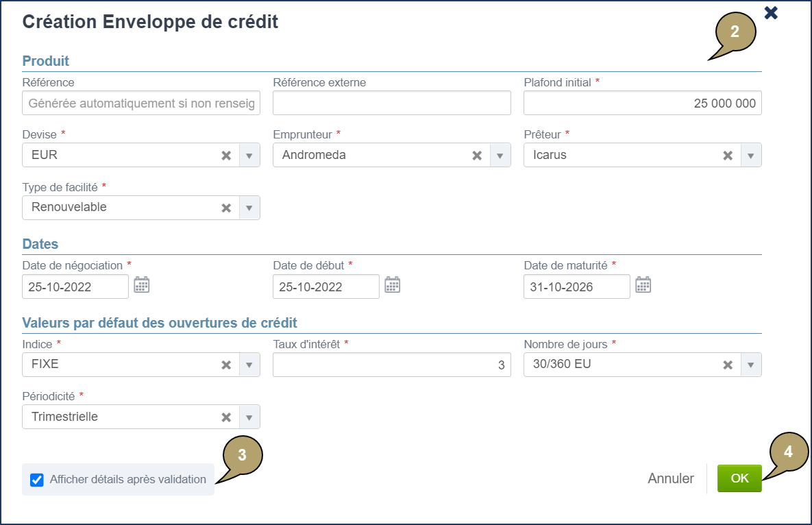The image size is (812, 525).
Task: Clear the Emprunteur Andromeda selection
Action: [477, 156]
